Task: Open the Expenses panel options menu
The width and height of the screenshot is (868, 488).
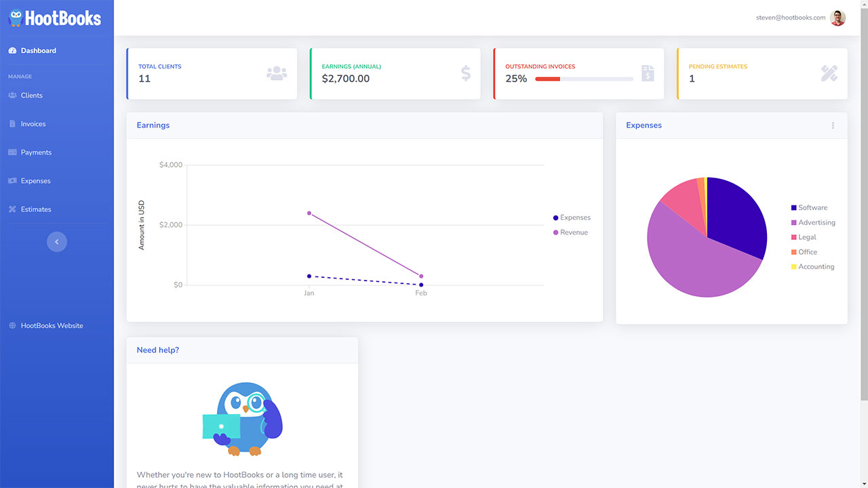Action: [833, 125]
